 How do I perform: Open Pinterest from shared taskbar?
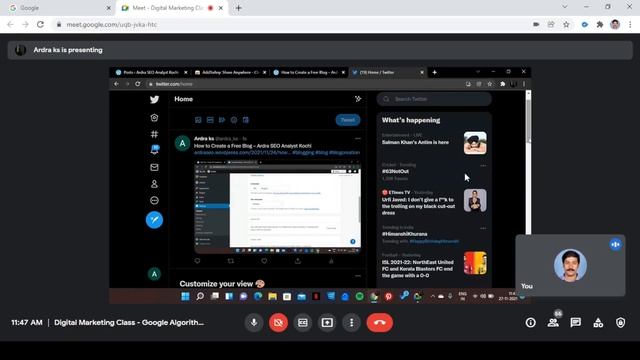389,296
